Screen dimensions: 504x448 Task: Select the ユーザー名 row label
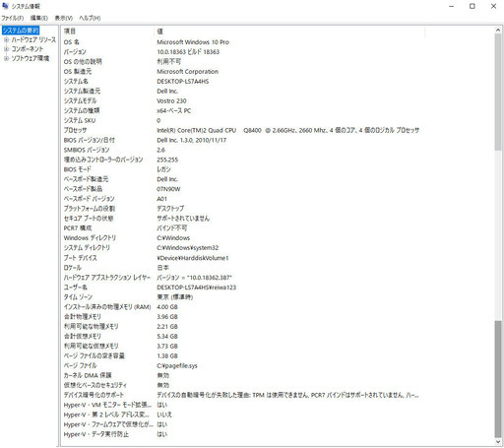76,288
